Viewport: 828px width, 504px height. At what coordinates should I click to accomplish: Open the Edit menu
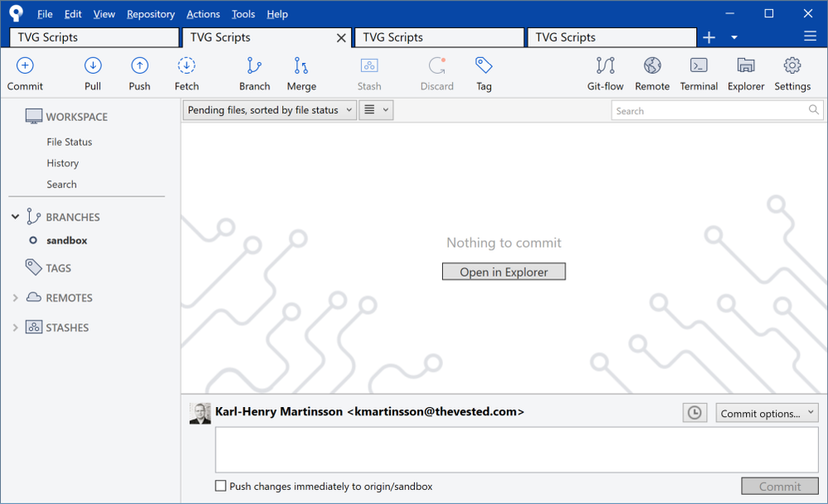[73, 14]
